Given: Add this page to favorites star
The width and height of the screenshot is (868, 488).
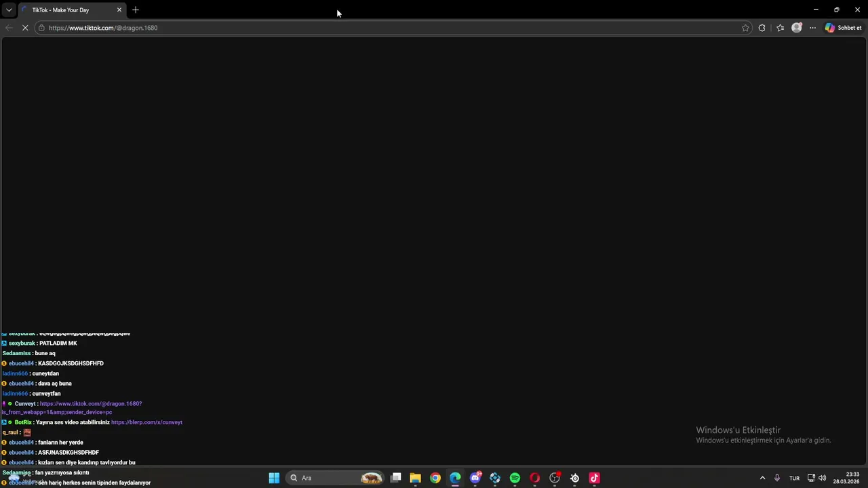Looking at the screenshot, I should click(x=745, y=28).
